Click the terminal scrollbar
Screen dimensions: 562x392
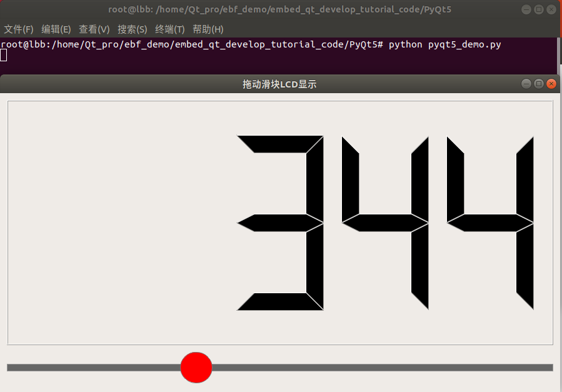[x=559, y=56]
